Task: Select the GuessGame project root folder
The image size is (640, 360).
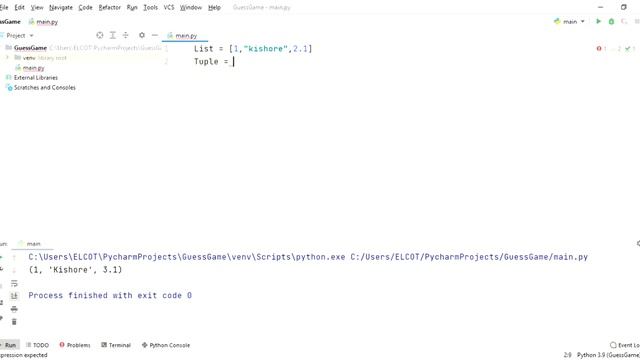Action: (x=30, y=48)
